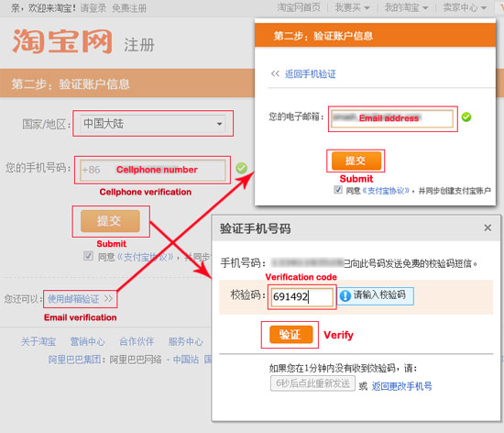Click the 免费注册 link at top
This screenshot has width=504, height=433.
[x=129, y=8]
